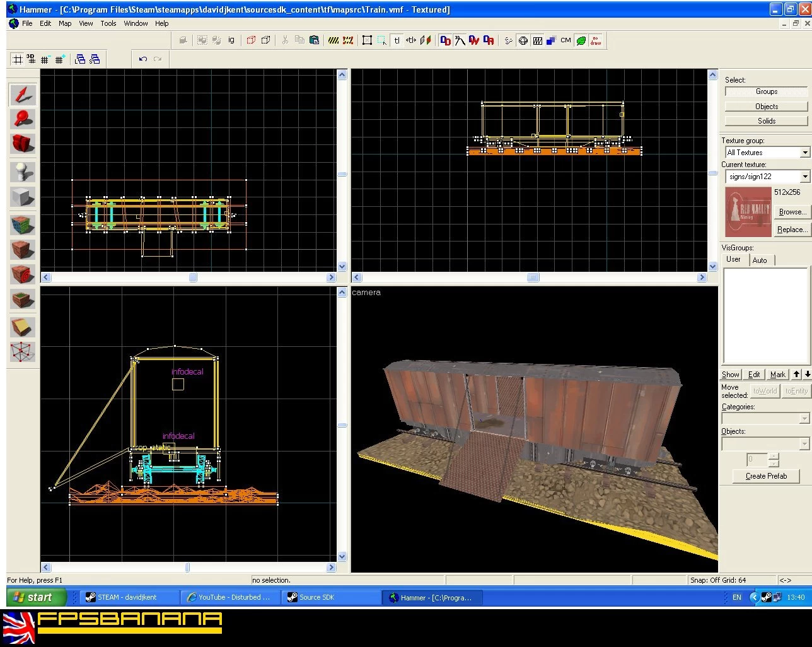Click the Load window state icon

pos(80,59)
